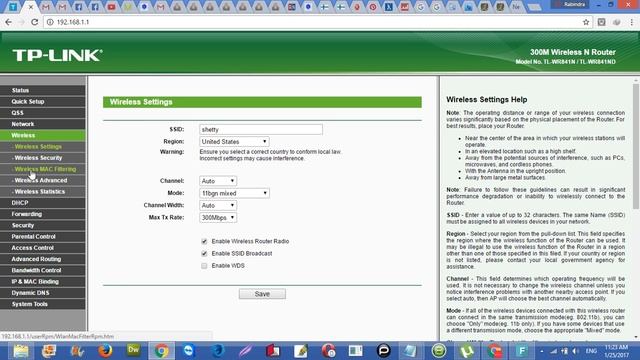Click the TP-LINK logo
This screenshot has height=360, width=640.
click(57, 55)
